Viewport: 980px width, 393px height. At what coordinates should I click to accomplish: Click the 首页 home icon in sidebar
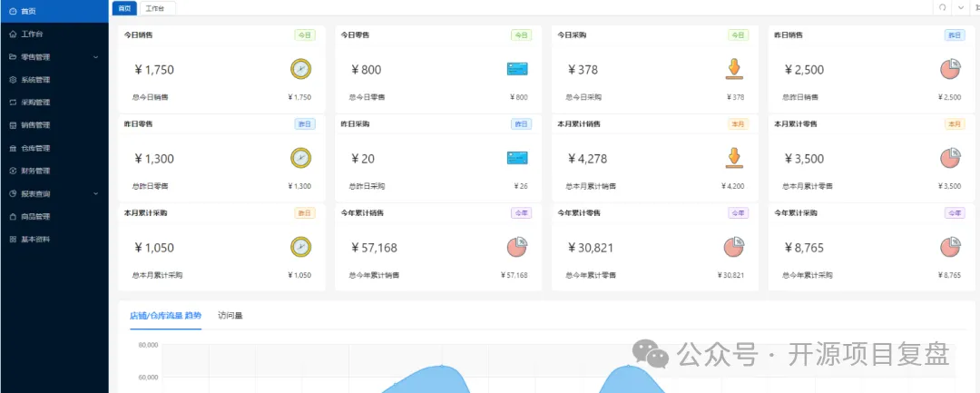coord(13,11)
